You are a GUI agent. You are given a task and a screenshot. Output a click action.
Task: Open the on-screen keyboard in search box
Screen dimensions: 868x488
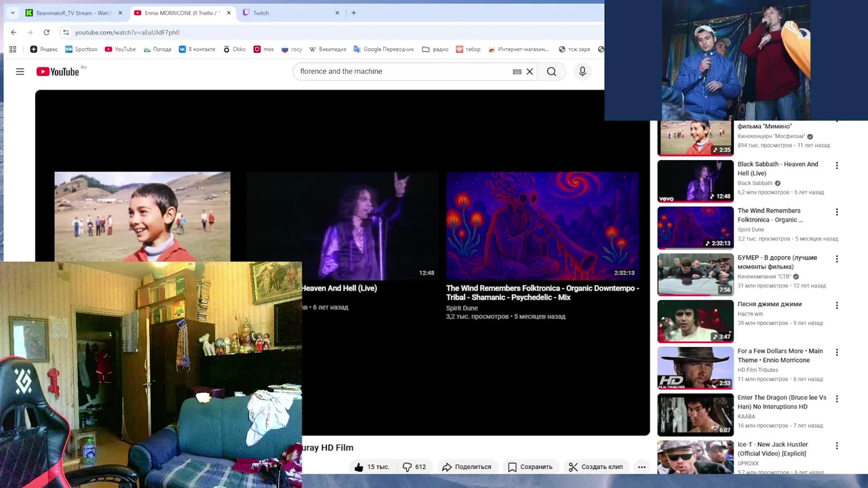pos(517,71)
